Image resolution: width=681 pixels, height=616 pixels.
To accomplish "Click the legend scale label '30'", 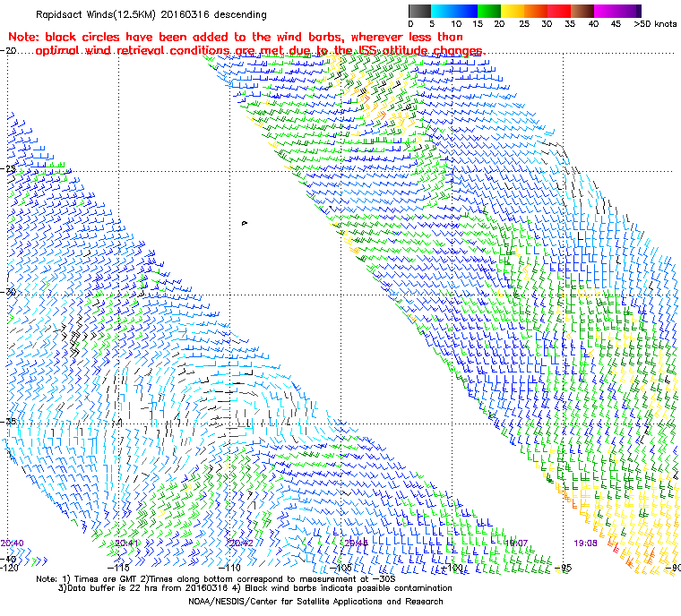I will pyautogui.click(x=547, y=24).
